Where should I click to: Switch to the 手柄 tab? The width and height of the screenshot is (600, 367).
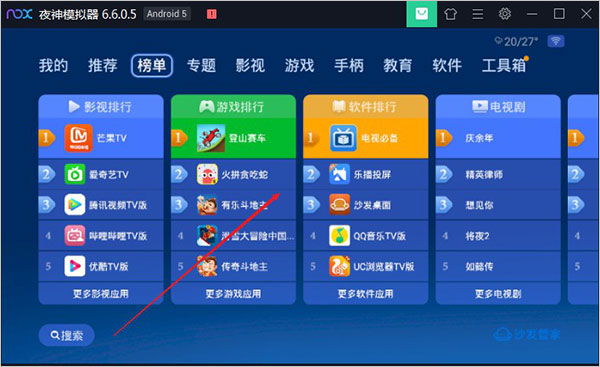click(x=349, y=65)
